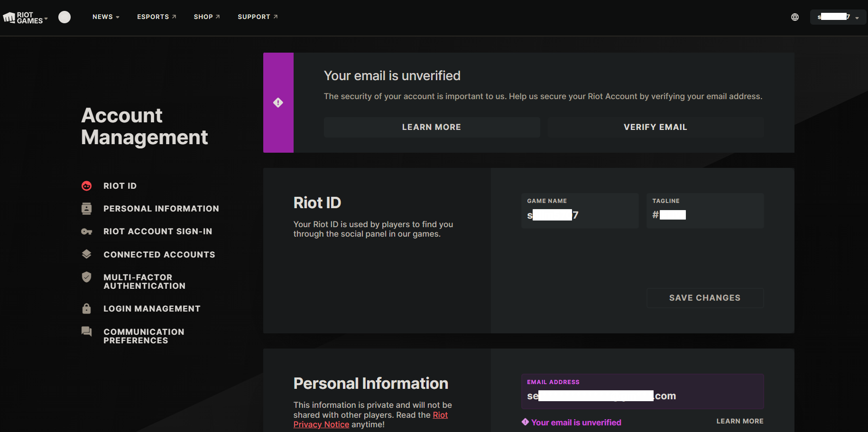Click the Communication Preferences chat icon
The image size is (868, 432).
click(86, 331)
